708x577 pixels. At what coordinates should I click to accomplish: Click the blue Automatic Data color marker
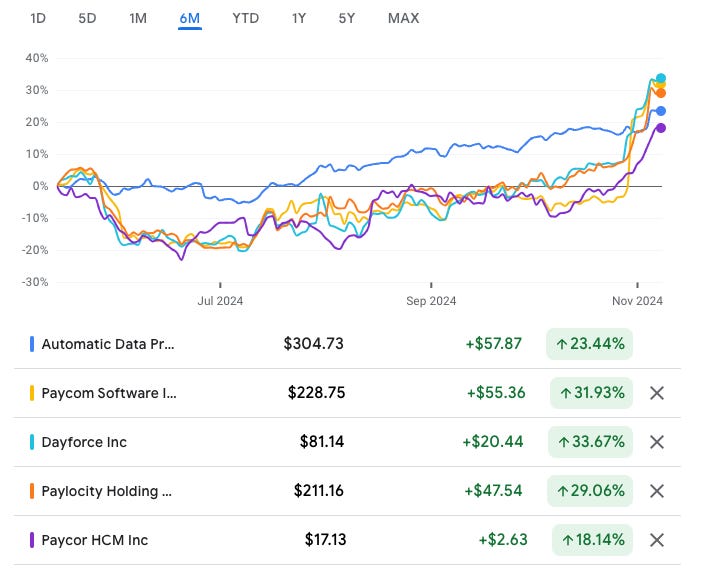[32, 344]
